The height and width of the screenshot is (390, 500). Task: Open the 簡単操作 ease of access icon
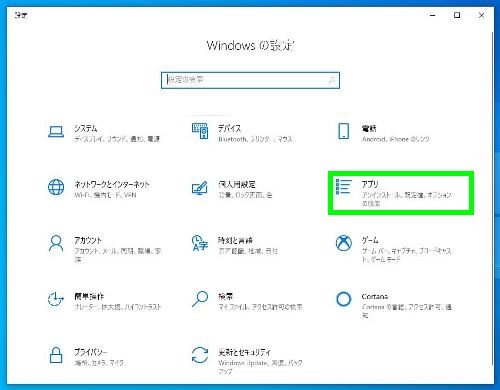[x=55, y=299]
